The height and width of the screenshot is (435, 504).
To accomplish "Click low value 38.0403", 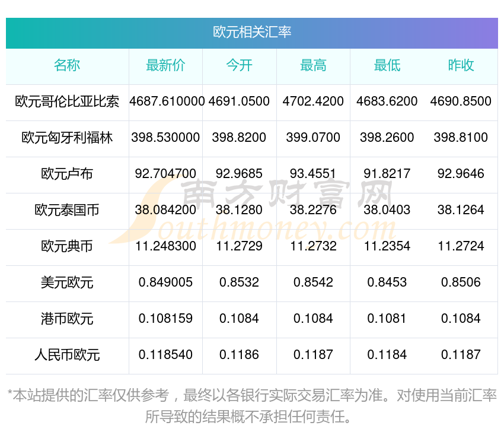I will click(x=387, y=210).
